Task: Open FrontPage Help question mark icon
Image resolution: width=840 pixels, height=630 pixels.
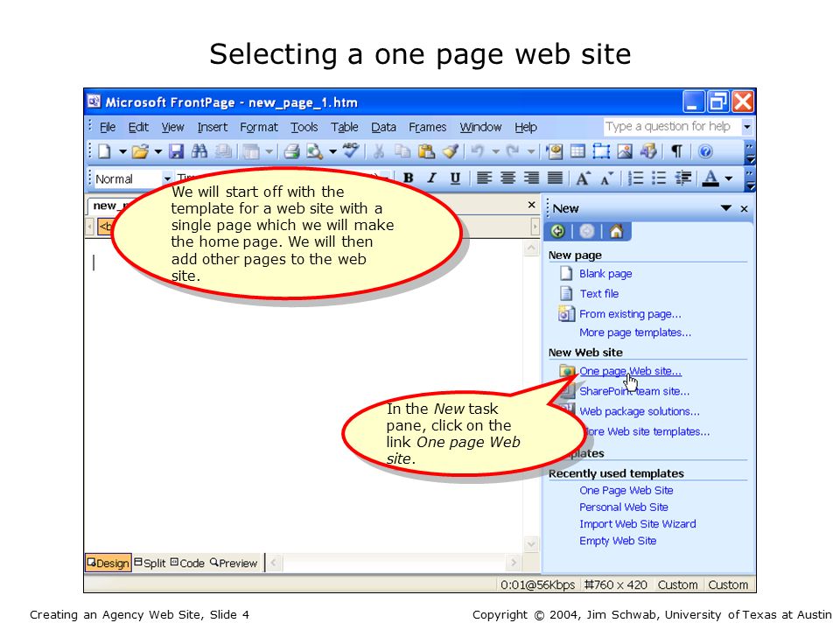Action: click(705, 151)
